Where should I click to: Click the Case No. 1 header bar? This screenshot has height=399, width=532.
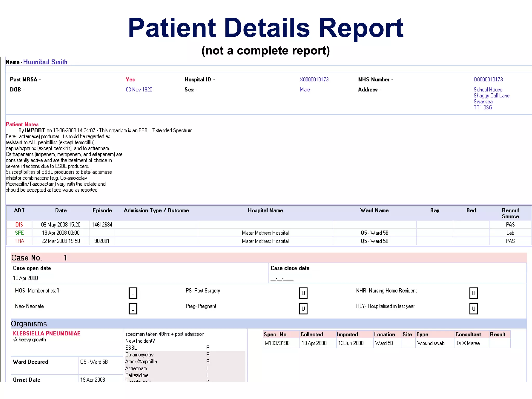click(269, 258)
